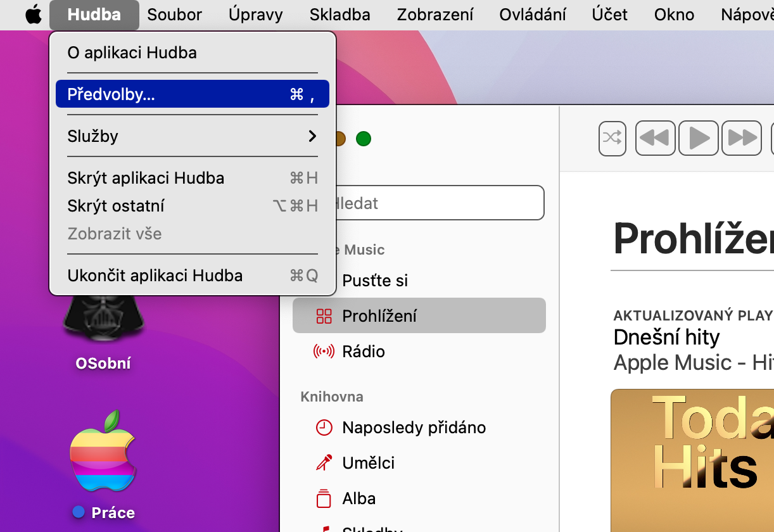Click the Knihovna section header

click(332, 397)
